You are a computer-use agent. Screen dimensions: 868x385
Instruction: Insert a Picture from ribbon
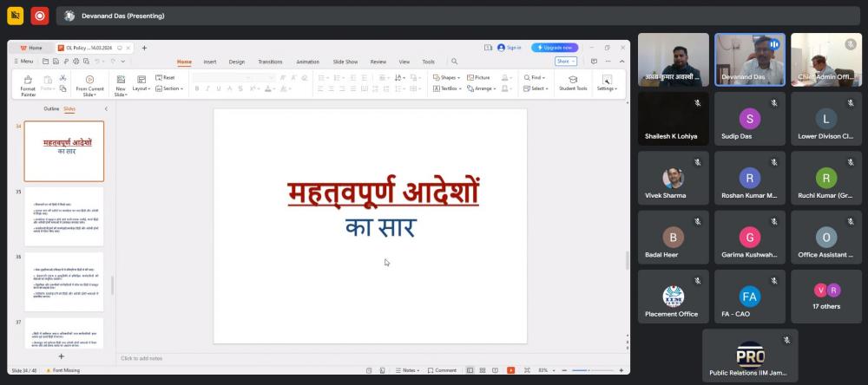pos(478,77)
